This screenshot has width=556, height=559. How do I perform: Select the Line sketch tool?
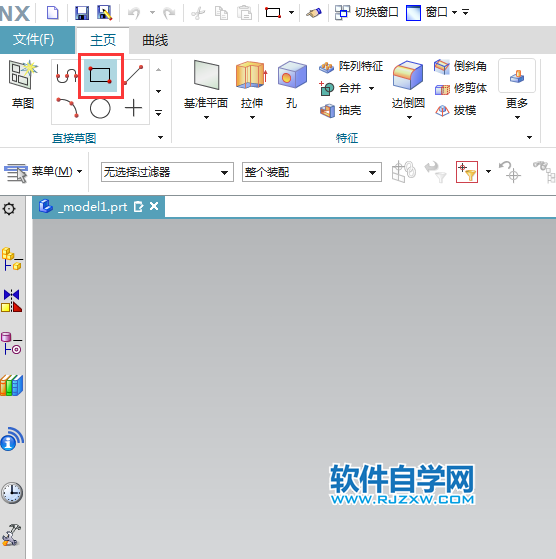click(x=134, y=75)
